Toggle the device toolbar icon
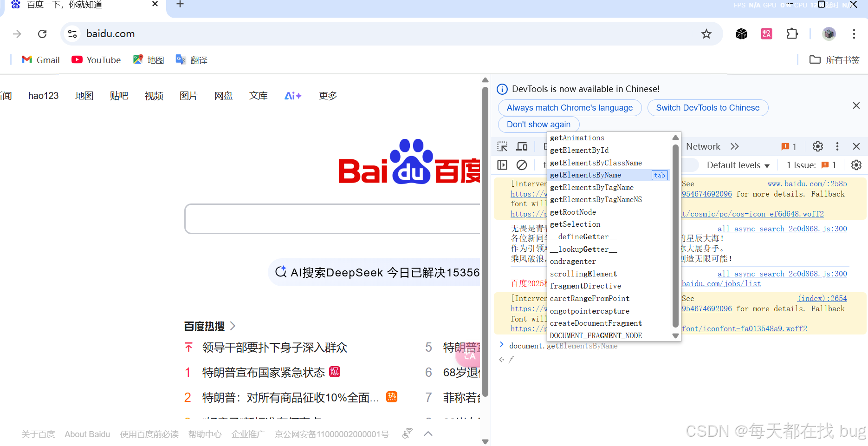The width and height of the screenshot is (868, 446). 522,147
